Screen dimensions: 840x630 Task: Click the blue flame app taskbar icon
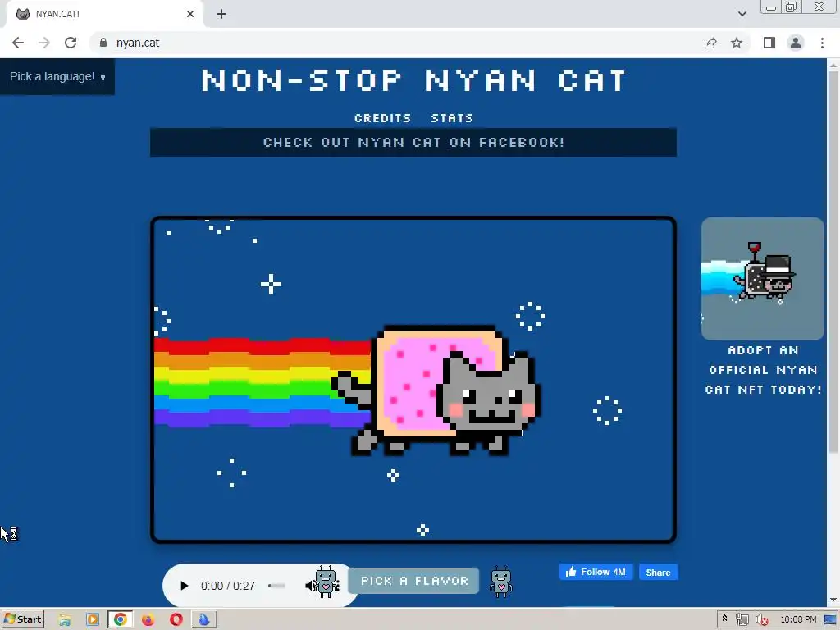pos(203,620)
